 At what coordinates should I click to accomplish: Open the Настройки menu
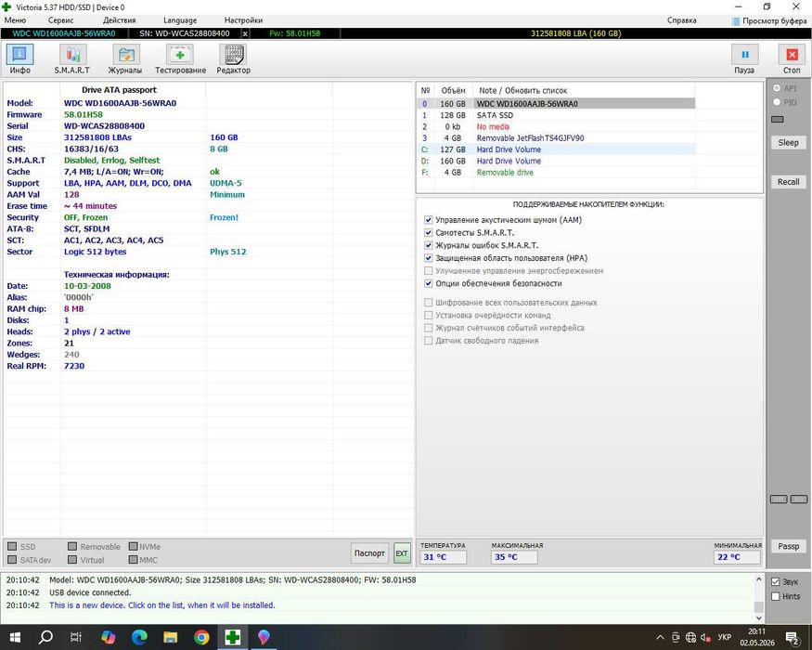[x=243, y=20]
